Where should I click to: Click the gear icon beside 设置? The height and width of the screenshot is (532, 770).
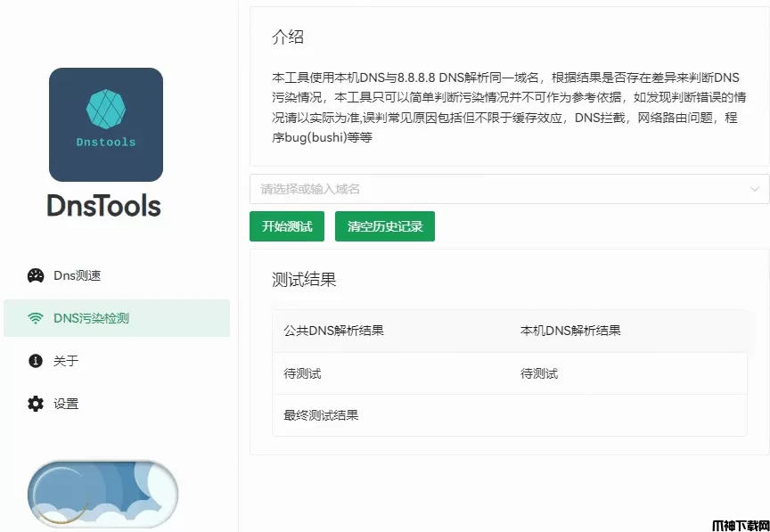[x=36, y=404]
